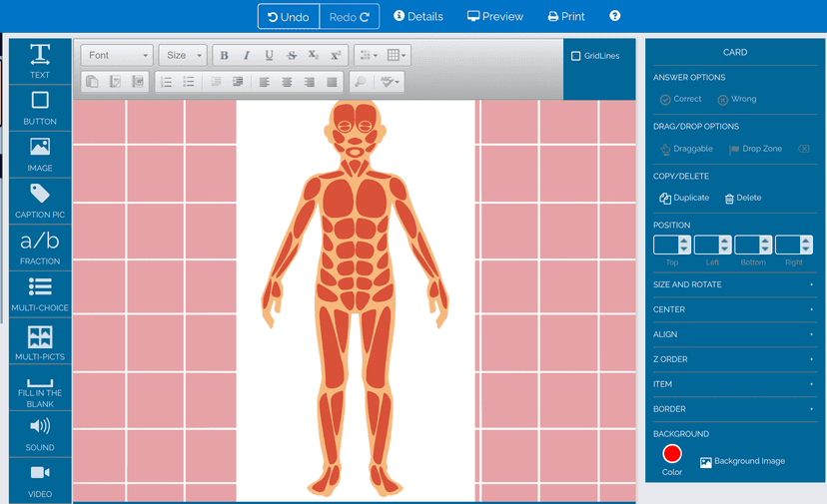Screen dimensions: 827x504
Task: Click the Delete trash icon
Action: click(x=730, y=199)
